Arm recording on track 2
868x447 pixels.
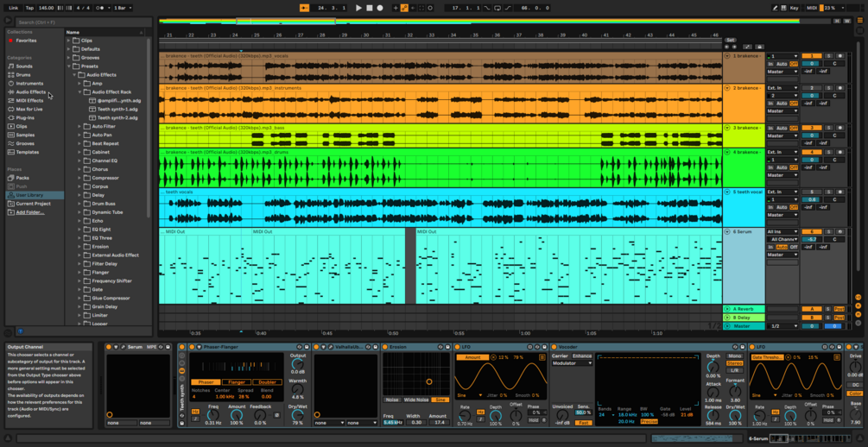(839, 88)
